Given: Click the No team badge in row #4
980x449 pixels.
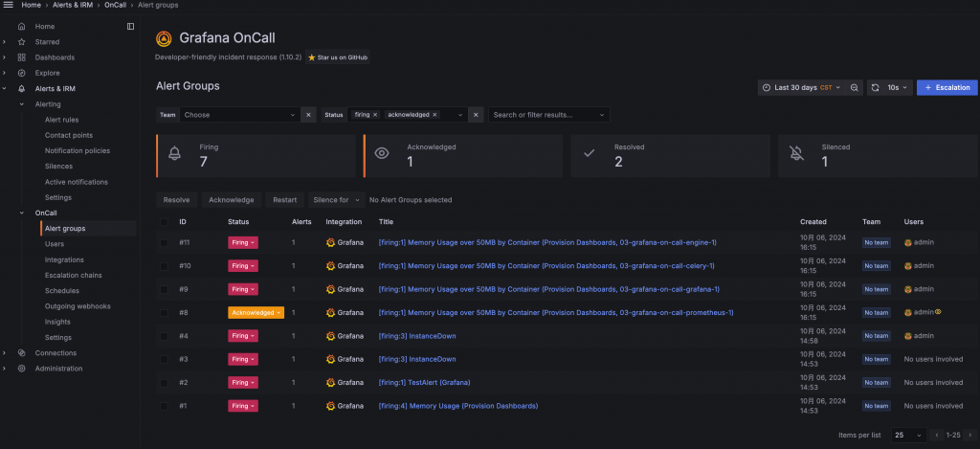Looking at the screenshot, I should coord(877,336).
